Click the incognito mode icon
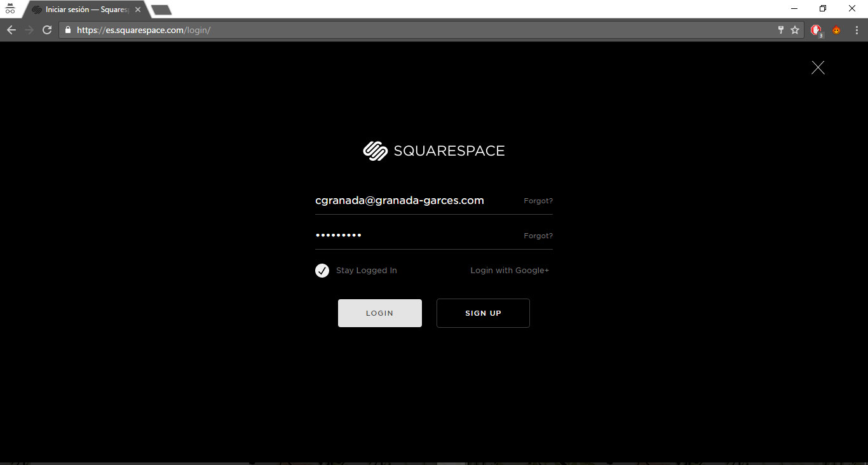Screen dimensions: 868x465 click(10, 8)
